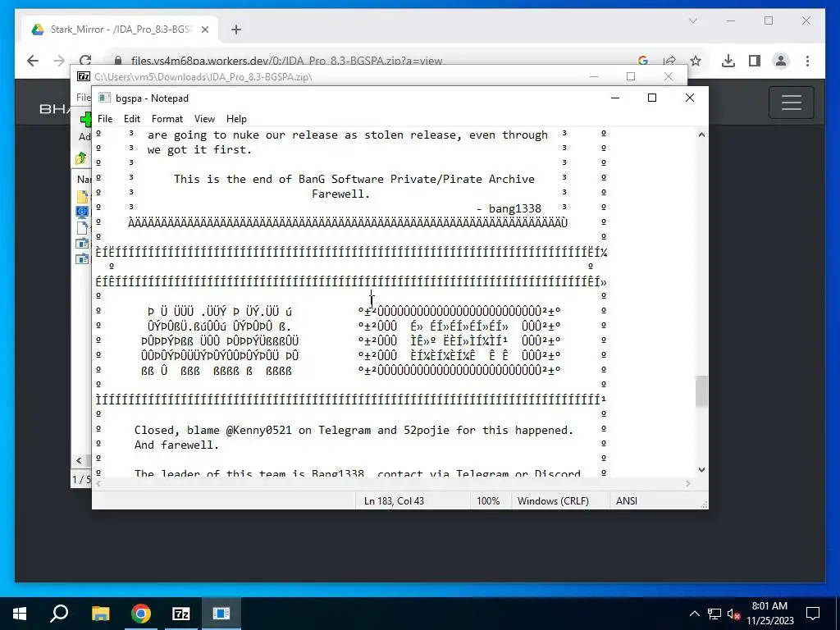The height and width of the screenshot is (630, 840).
Task: Click 'we got it first.' line
Action: [x=199, y=149]
